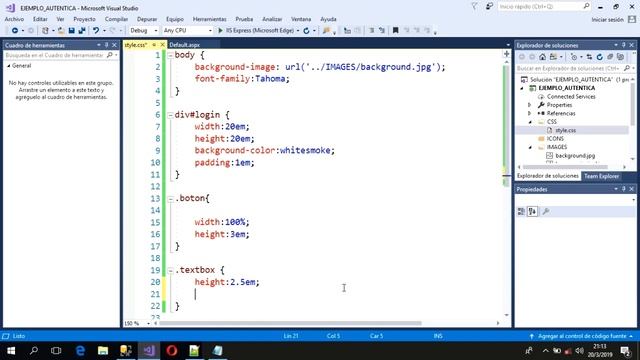Click the Home icon in Solution Explorer
Screen dimensions: 640x360
pyautogui.click(x=542, y=57)
